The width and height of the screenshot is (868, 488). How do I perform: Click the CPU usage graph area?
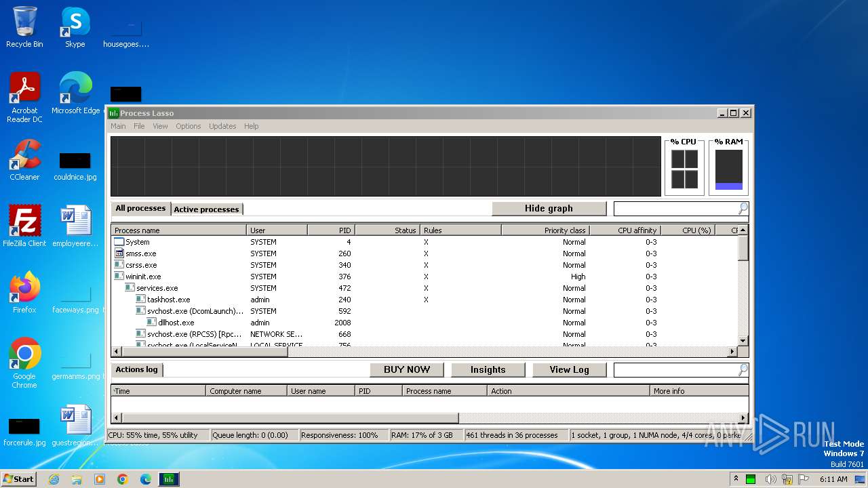(385, 167)
